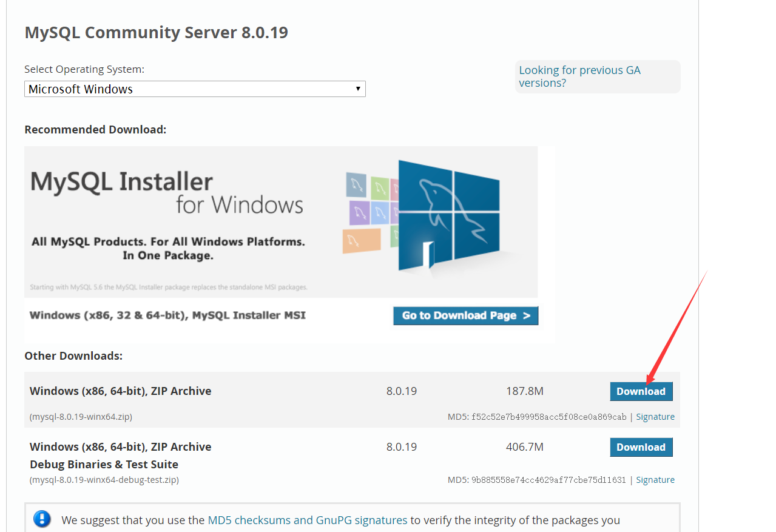The image size is (776, 532).
Task: Click the 'MySQL Community Server 8.0.19' heading
Action: (x=156, y=32)
